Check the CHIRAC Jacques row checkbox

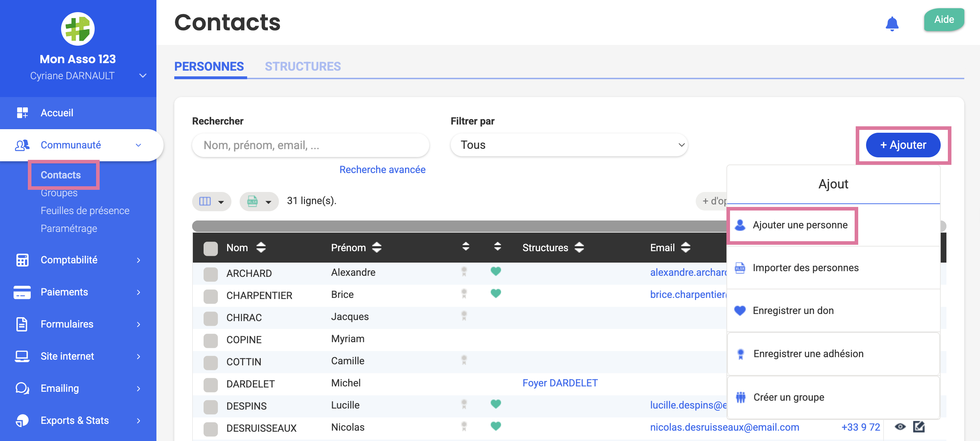(210, 318)
